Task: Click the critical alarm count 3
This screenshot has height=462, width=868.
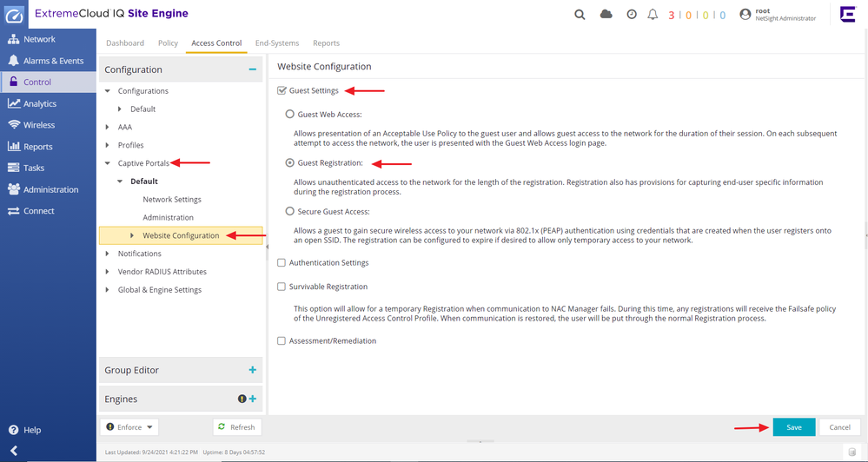Action: [671, 15]
